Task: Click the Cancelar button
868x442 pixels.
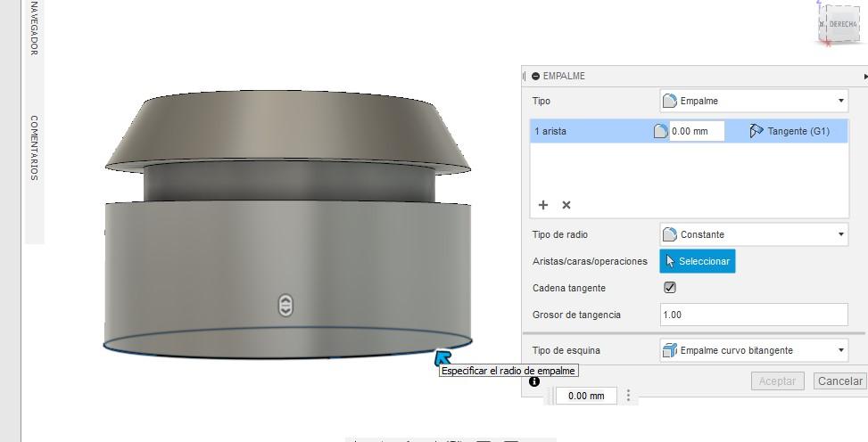Action: point(840,381)
